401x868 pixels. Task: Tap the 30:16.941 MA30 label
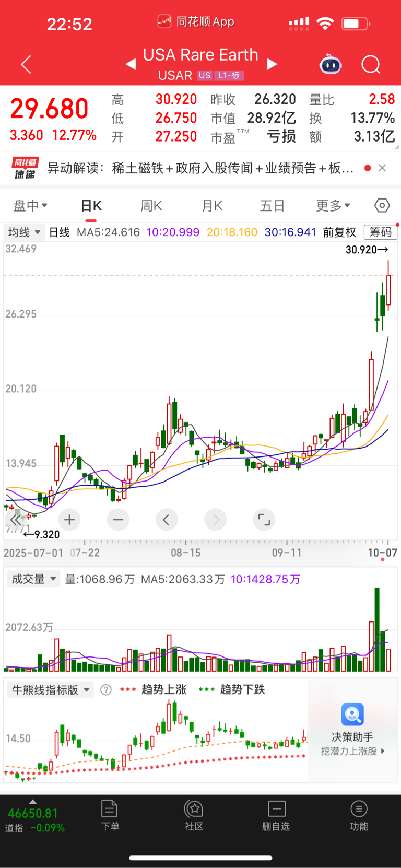(x=290, y=232)
